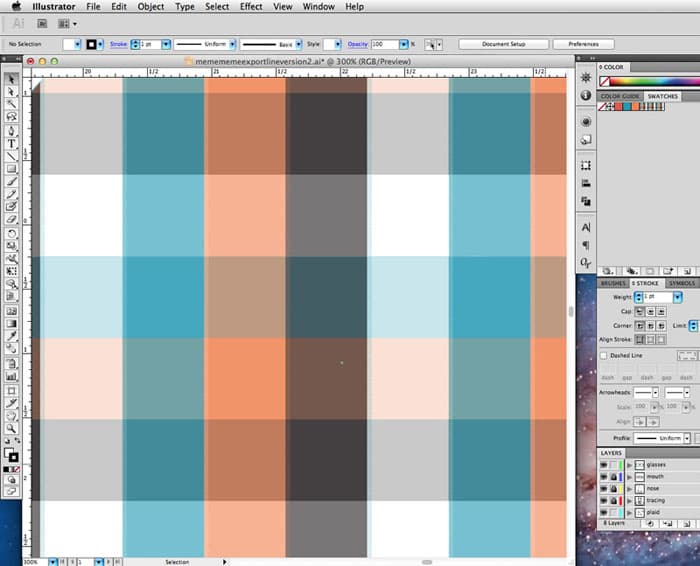Click the stroke color swatch in control bar
The image size is (700, 566).
coord(92,44)
